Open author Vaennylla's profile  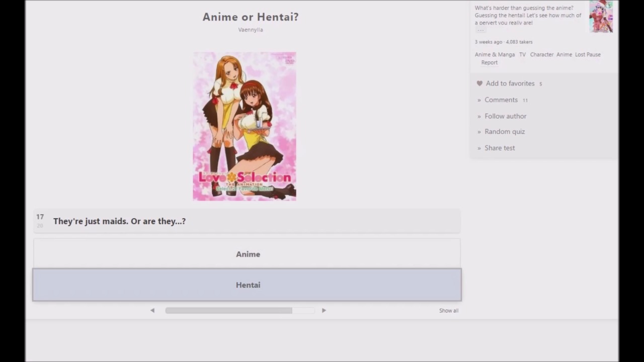(251, 30)
